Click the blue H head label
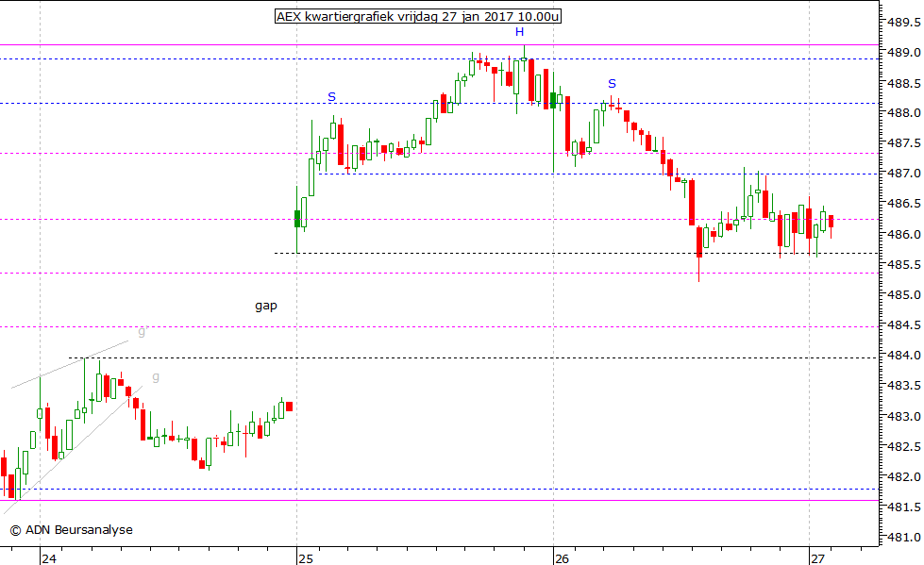924x565 pixels. tap(519, 32)
